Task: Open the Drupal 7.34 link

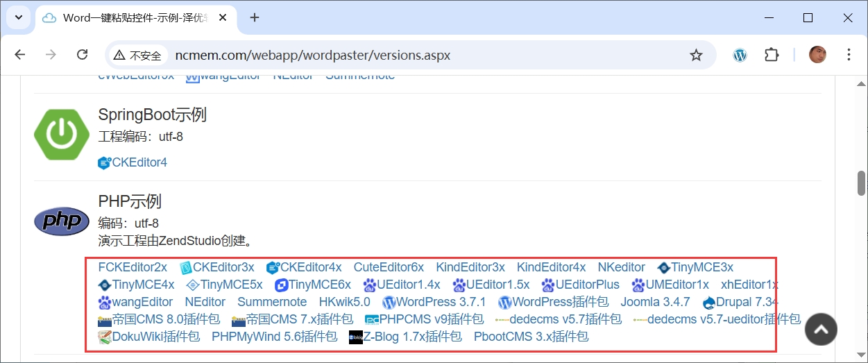Action: [x=740, y=302]
